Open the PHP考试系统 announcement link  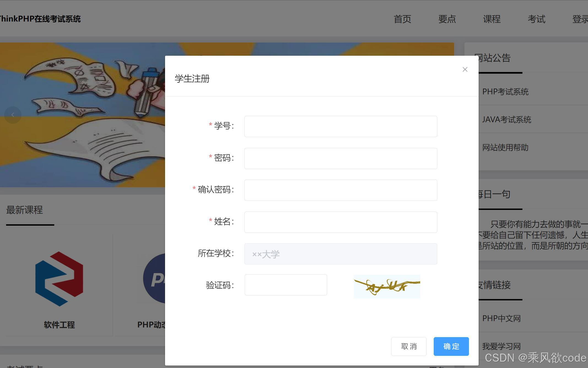(x=505, y=92)
